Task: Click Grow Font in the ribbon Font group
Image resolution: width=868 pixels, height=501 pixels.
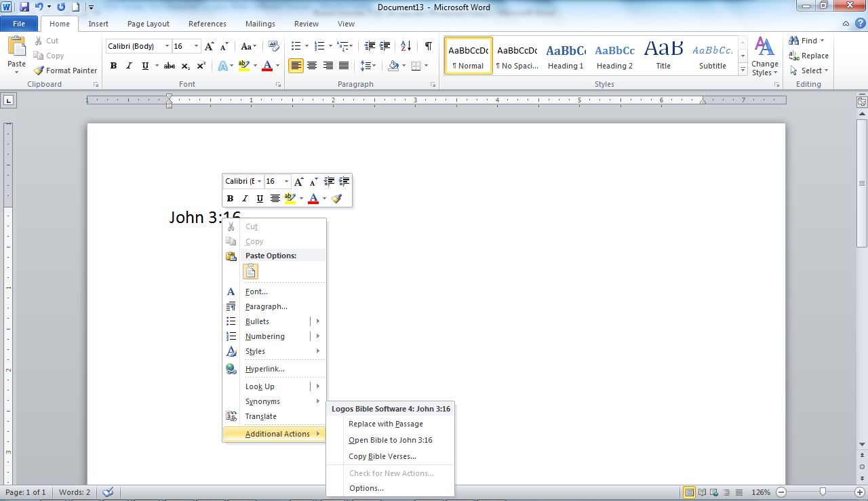Action: tap(210, 46)
